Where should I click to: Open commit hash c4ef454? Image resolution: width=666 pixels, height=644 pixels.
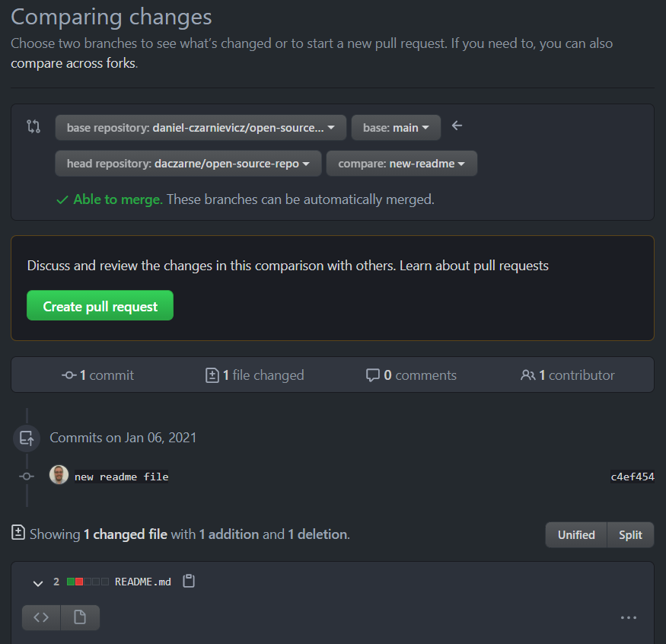(x=632, y=477)
